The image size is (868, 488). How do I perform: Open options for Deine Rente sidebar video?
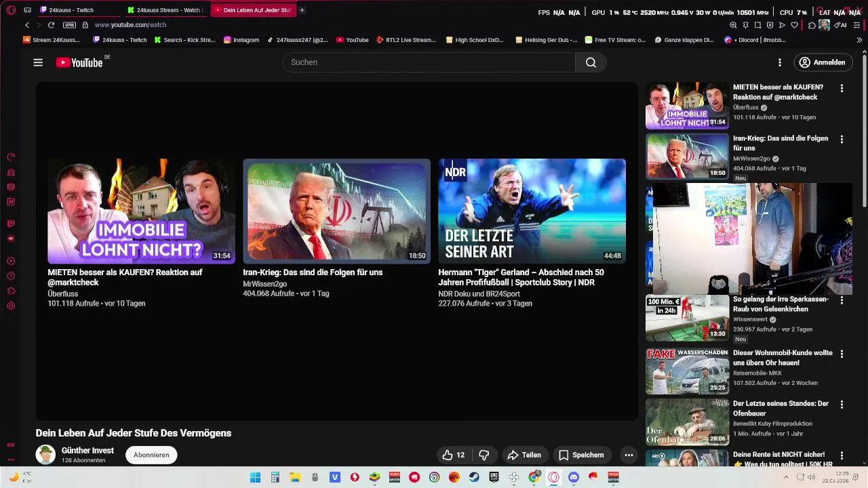842,456
